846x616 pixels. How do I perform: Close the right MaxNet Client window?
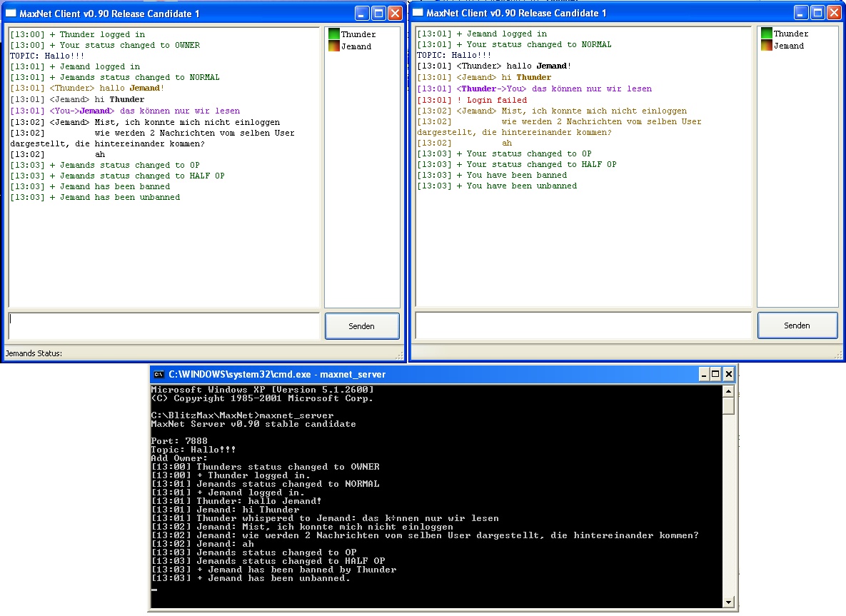832,13
